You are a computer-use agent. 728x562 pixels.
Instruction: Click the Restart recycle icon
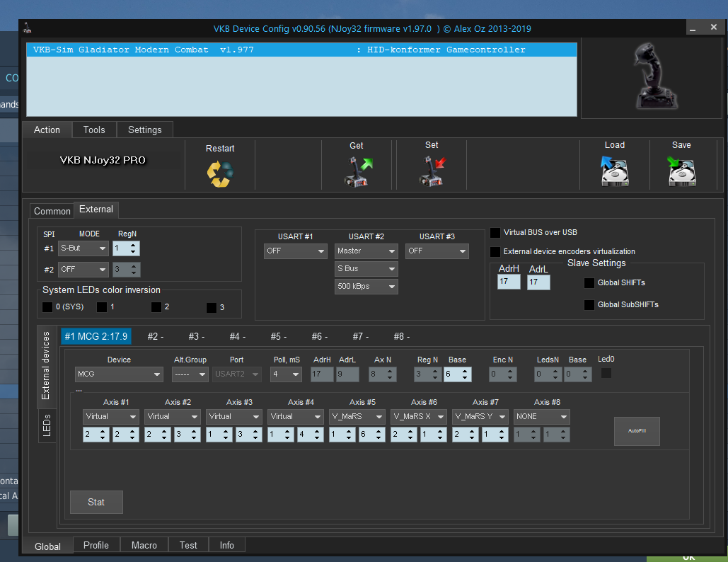[220, 174]
